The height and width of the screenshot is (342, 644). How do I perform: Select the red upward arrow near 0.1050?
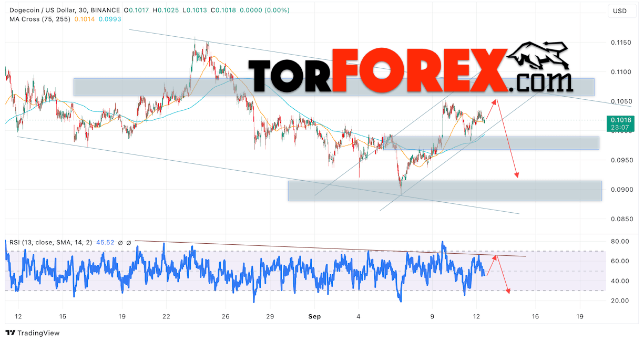[490, 109]
